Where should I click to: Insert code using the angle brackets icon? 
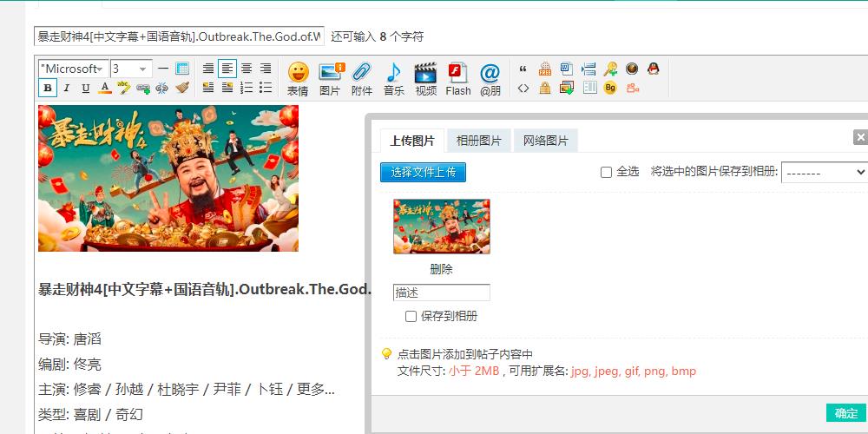pyautogui.click(x=523, y=88)
